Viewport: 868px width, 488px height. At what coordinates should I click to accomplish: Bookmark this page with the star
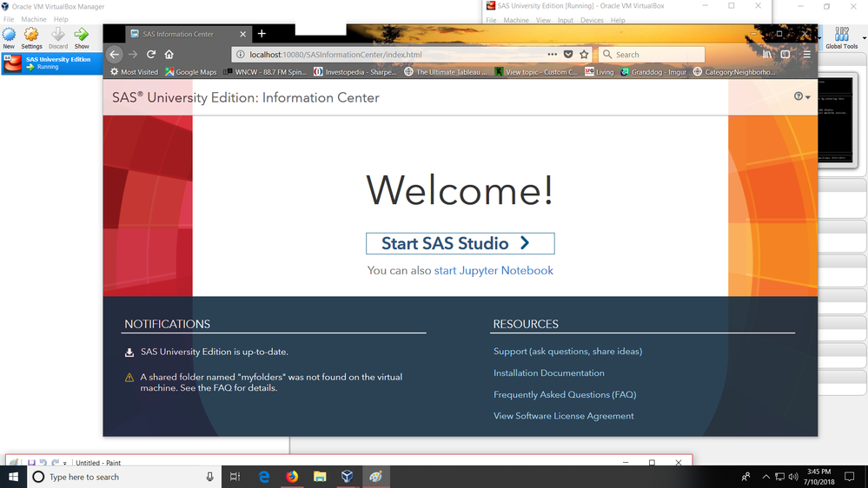point(584,54)
